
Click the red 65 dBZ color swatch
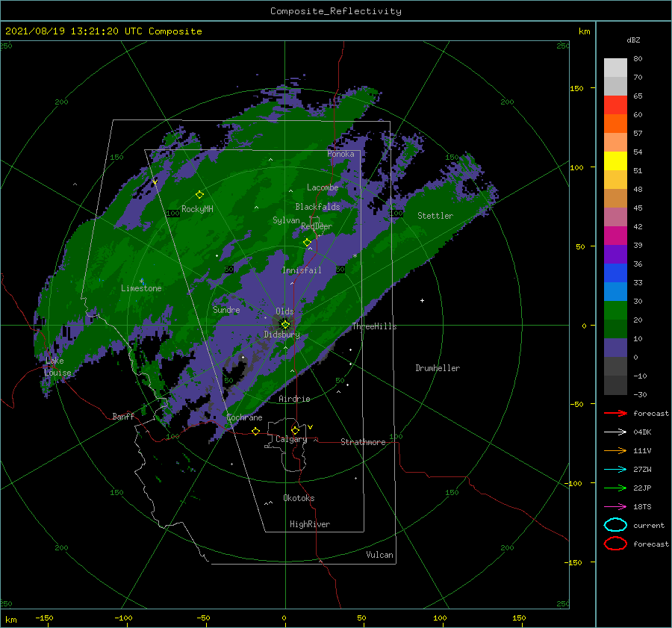[615, 105]
